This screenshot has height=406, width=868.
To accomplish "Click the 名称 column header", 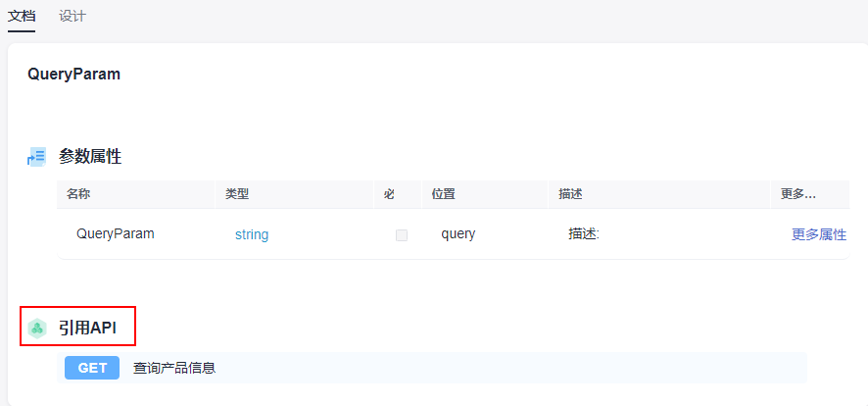I will (x=78, y=194).
